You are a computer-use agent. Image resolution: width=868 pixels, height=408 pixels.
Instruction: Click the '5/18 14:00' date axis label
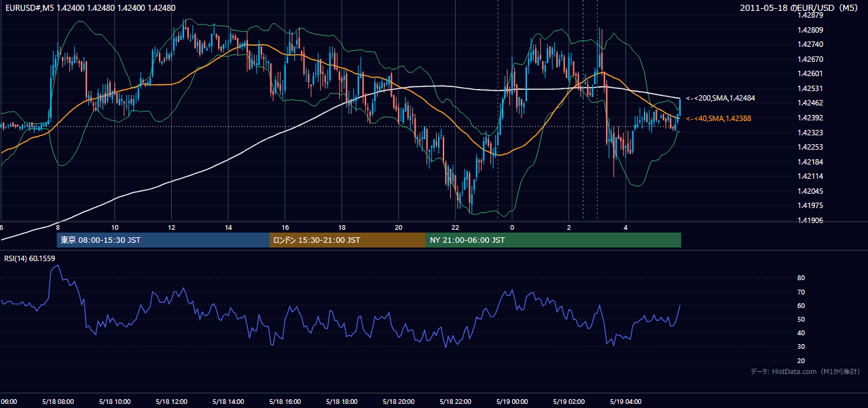[228, 402]
